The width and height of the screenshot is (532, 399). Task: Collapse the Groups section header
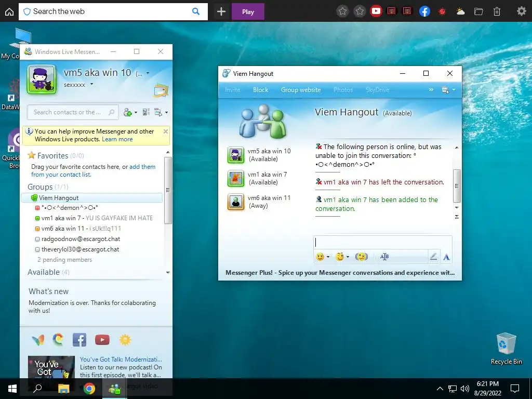48,187
